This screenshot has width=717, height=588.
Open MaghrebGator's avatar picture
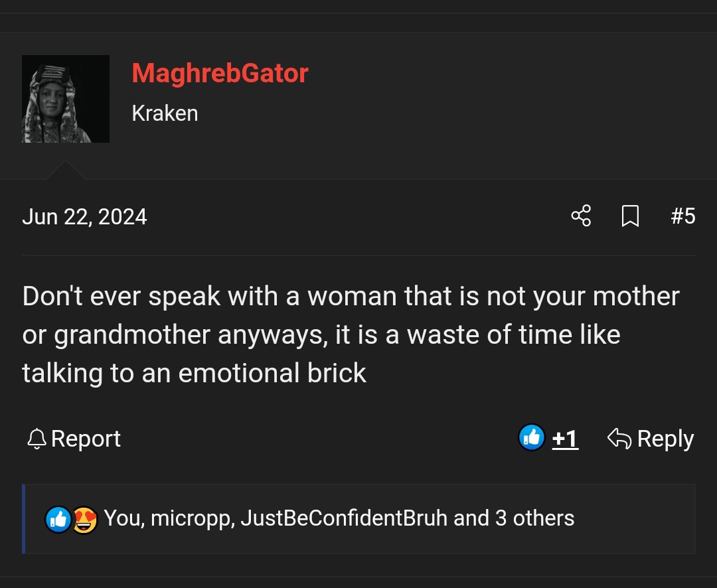coord(66,99)
